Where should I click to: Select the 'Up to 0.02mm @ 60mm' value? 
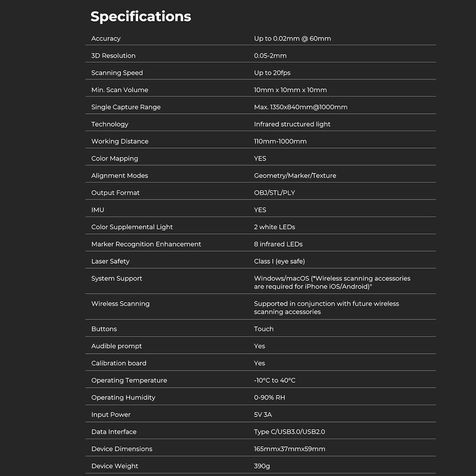coord(292,39)
